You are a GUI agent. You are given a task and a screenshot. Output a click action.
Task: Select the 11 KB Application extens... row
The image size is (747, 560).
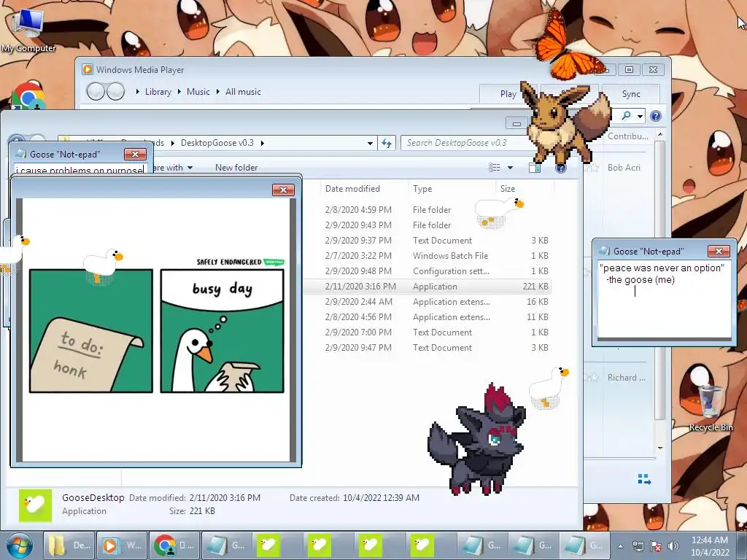click(427, 316)
